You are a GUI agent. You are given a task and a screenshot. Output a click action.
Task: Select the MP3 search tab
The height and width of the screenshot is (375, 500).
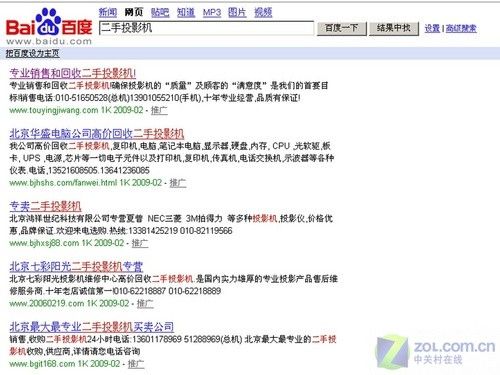tap(212, 13)
